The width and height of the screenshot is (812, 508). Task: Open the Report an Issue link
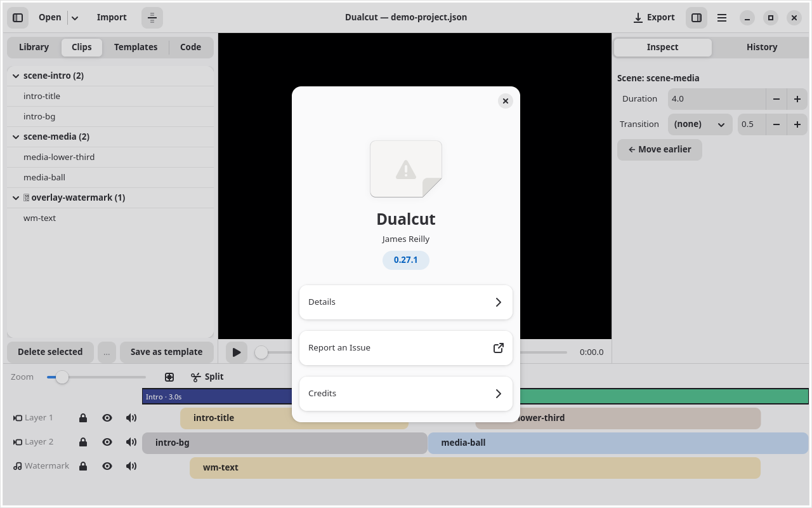tap(406, 348)
